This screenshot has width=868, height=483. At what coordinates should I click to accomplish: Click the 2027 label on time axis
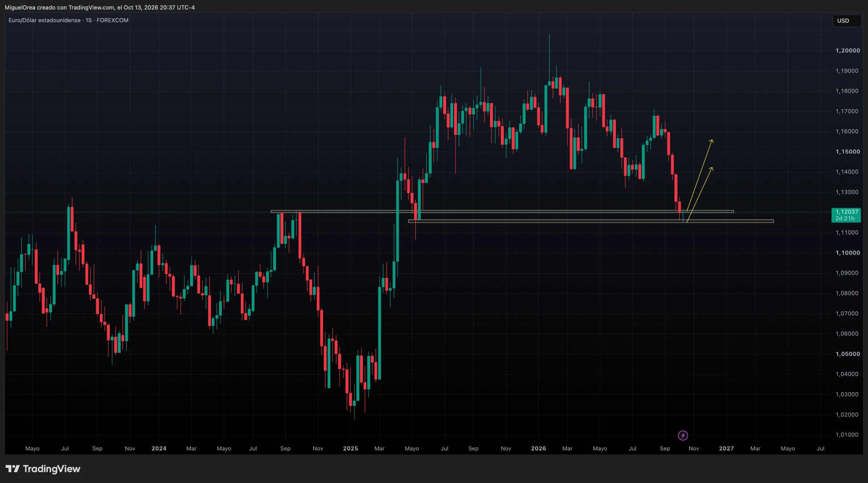tap(726, 448)
